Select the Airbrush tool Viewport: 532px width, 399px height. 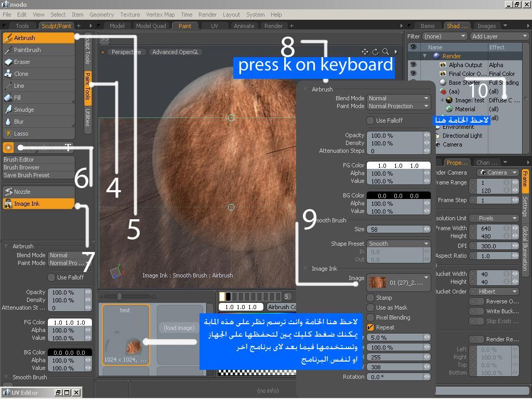pyautogui.click(x=38, y=38)
